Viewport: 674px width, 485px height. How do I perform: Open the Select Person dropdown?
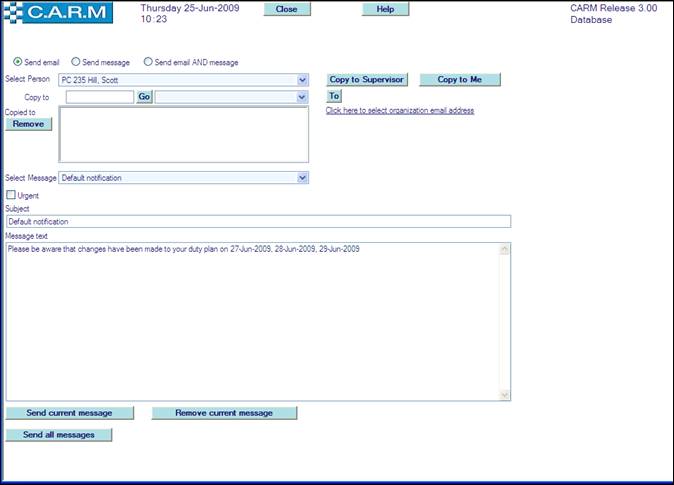coord(302,80)
